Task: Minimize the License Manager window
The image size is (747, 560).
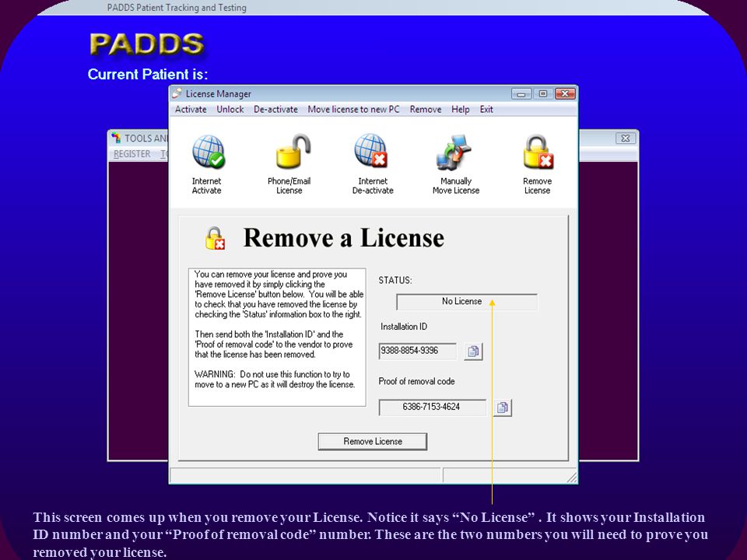Action: [x=521, y=94]
